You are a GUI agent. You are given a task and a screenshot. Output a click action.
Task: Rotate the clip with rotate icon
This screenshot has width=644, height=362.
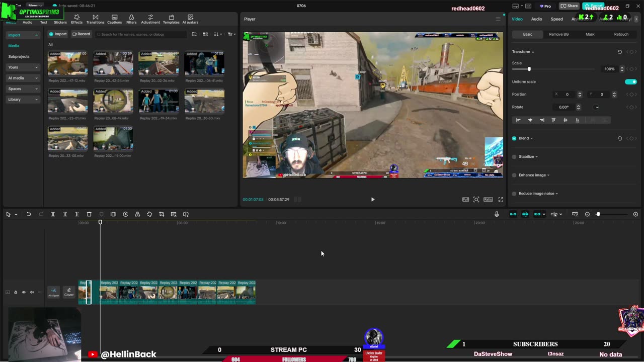click(x=149, y=214)
